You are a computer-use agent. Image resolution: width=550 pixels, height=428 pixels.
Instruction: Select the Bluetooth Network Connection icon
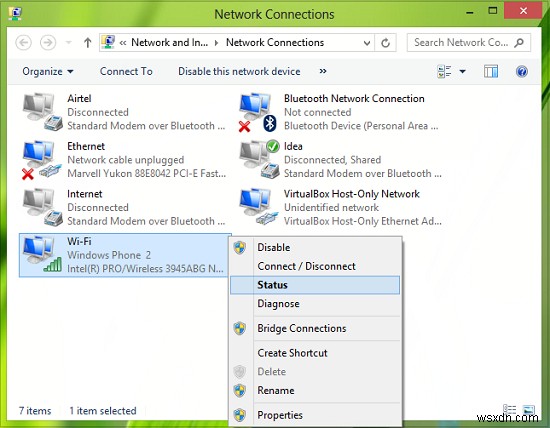point(259,112)
